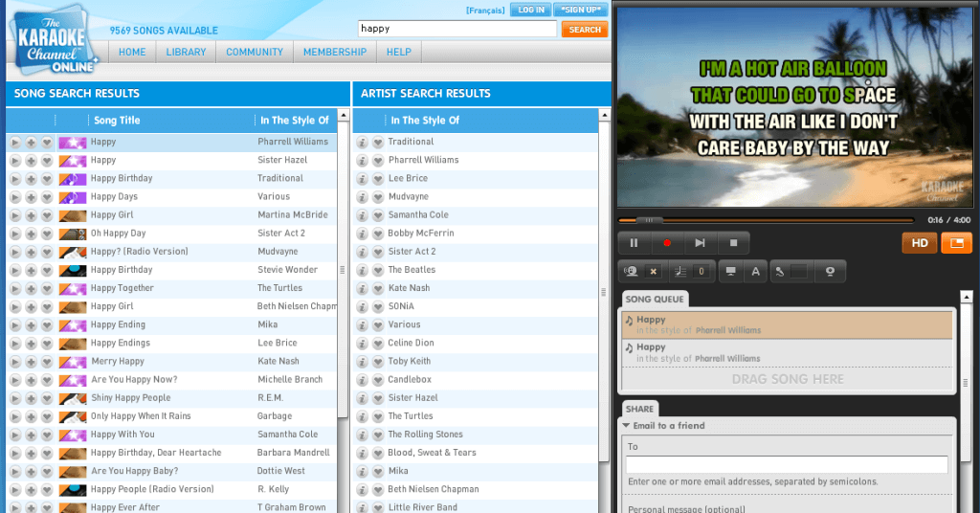Open the HELP menu item
Screen dimensions: 980x513
[x=399, y=52]
